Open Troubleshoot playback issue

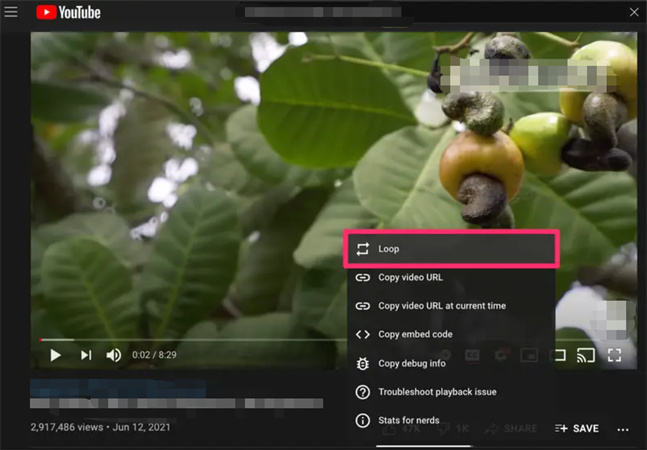pos(451,392)
